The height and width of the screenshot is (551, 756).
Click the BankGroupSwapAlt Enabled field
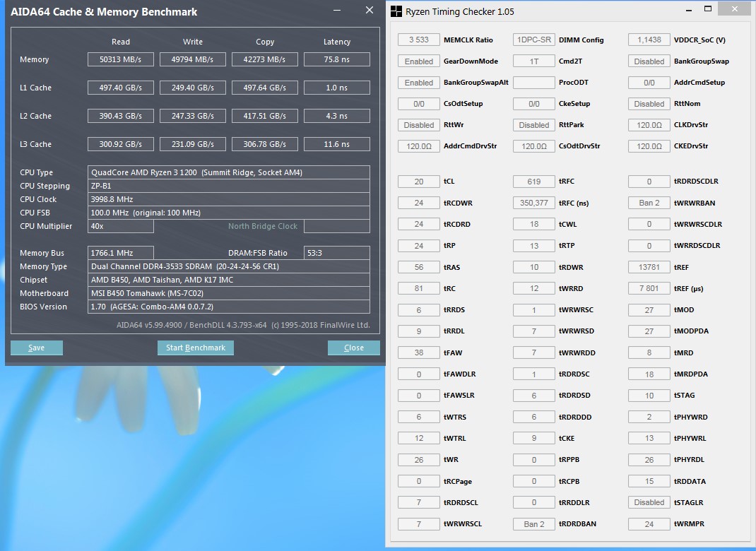tap(418, 83)
